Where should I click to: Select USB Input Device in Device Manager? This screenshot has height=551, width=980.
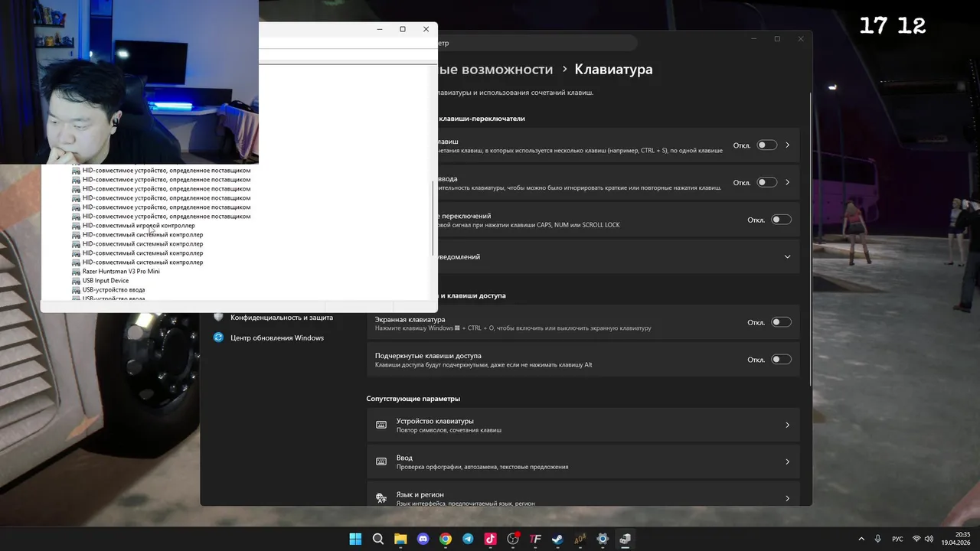click(106, 281)
